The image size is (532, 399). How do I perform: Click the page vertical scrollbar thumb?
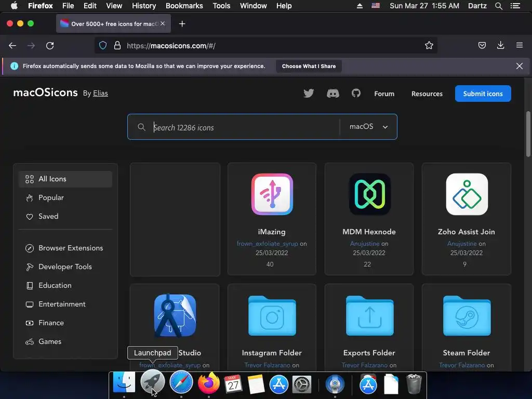pyautogui.click(x=528, y=134)
